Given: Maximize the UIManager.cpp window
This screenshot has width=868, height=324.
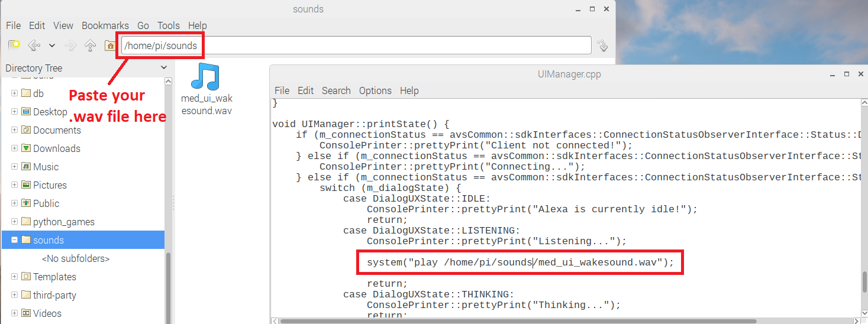Looking at the screenshot, I should pyautogui.click(x=847, y=74).
